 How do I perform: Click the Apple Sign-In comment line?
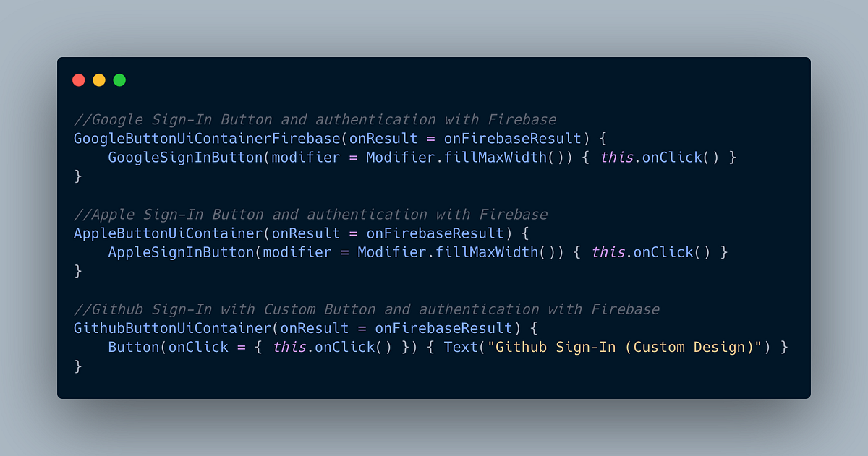click(311, 215)
